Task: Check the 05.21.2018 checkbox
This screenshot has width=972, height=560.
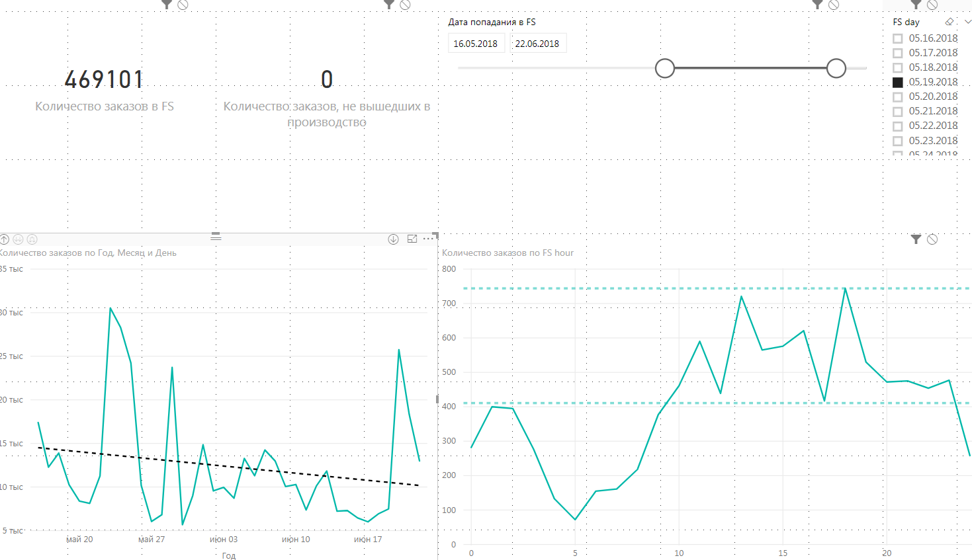Action: tap(898, 111)
